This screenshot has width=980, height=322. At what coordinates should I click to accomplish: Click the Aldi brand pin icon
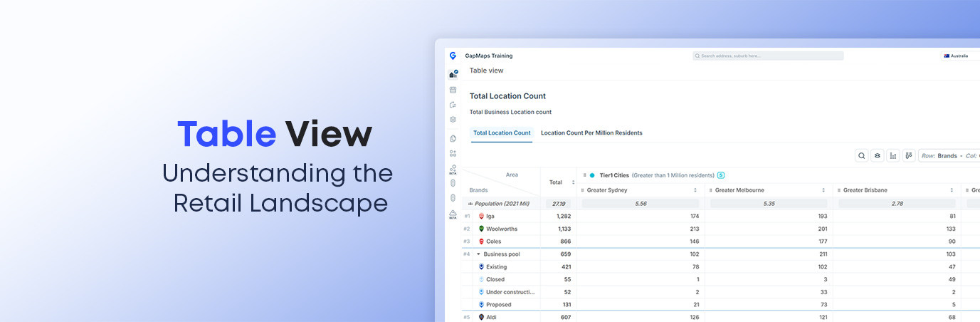tap(482, 317)
